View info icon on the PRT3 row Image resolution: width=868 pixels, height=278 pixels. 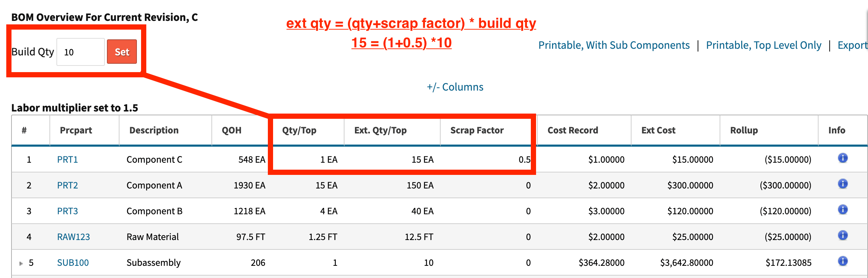click(x=843, y=210)
